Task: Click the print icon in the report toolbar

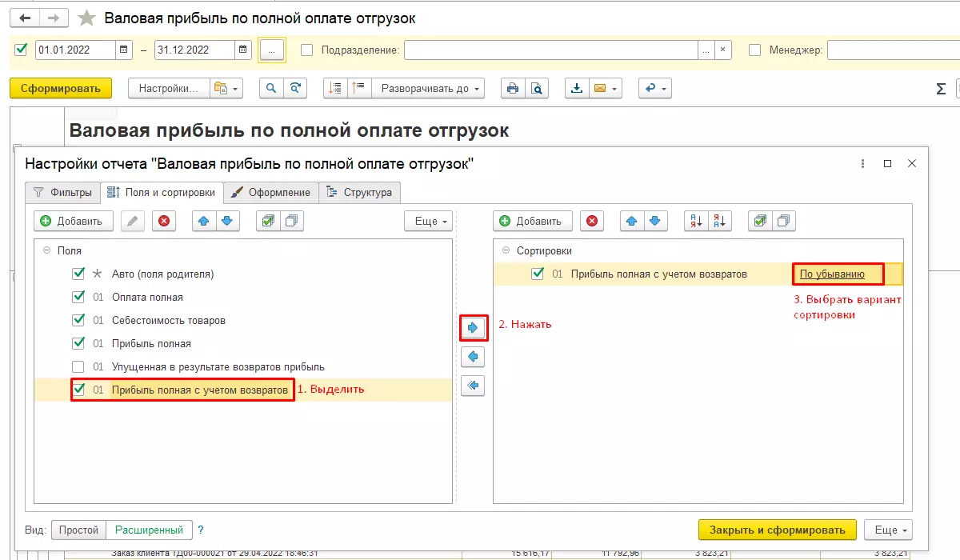Action: pos(513,88)
